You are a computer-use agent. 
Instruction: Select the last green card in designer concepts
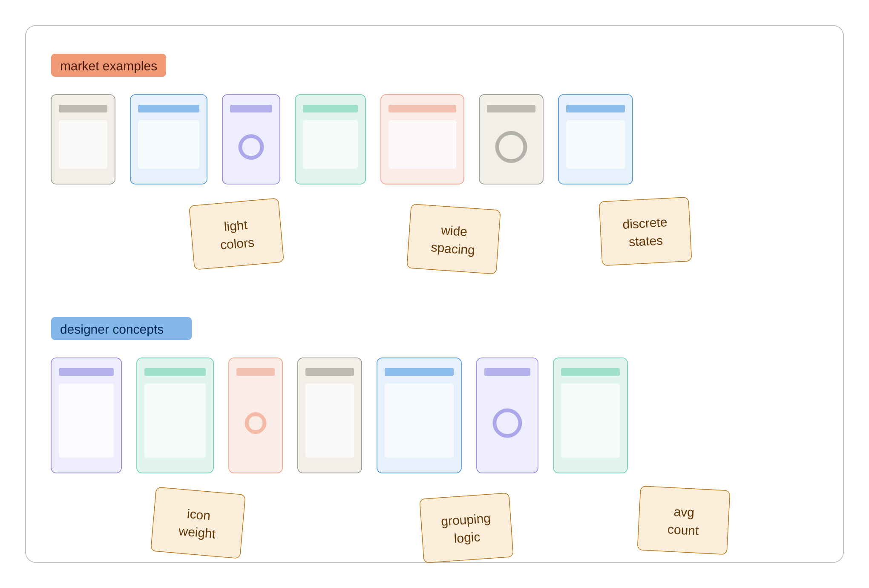coord(590,415)
